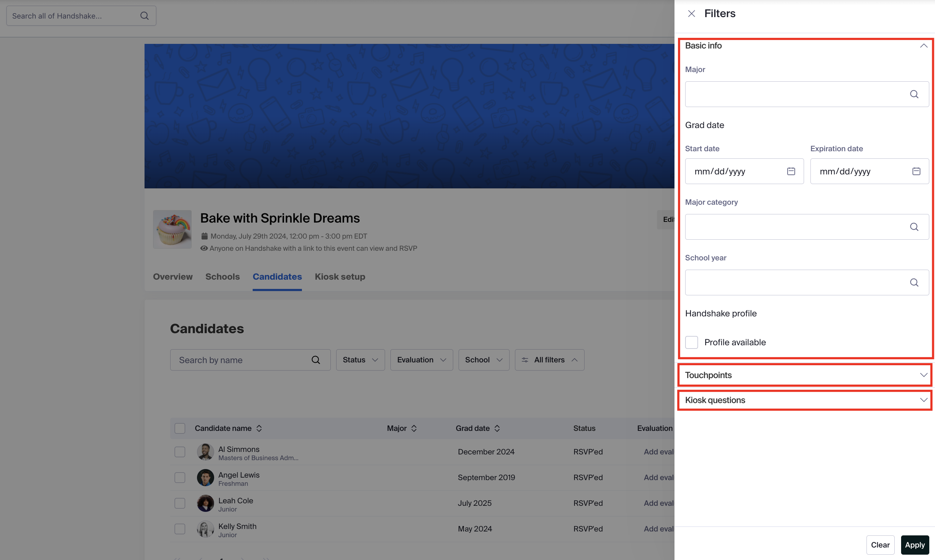Image resolution: width=935 pixels, height=560 pixels.
Task: Click Leah Cole's avatar photo
Action: point(205,503)
